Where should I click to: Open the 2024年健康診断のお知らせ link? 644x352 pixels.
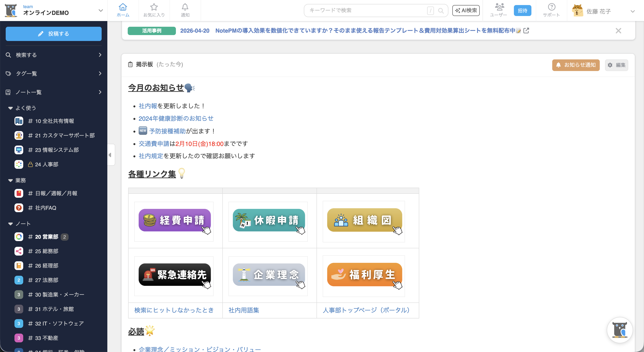click(x=176, y=118)
